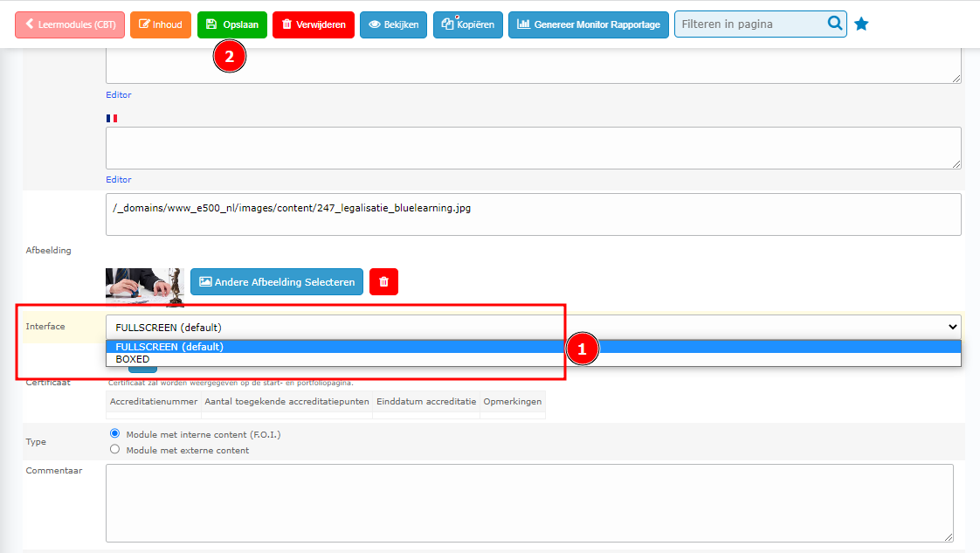Select Module met interne content radio

pos(114,433)
